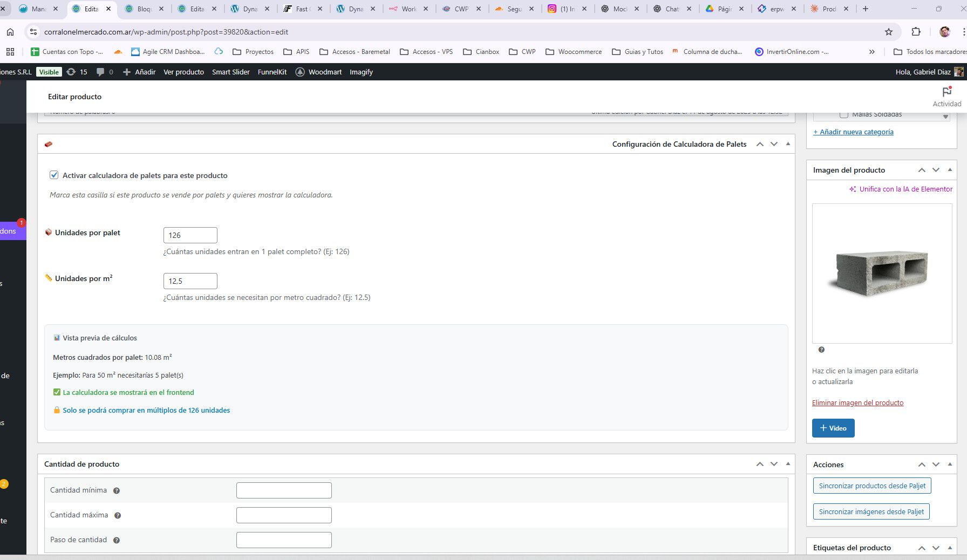Check the Mallas Soldadas category checkbox
Viewport: 967px width, 560px height.
click(x=844, y=114)
